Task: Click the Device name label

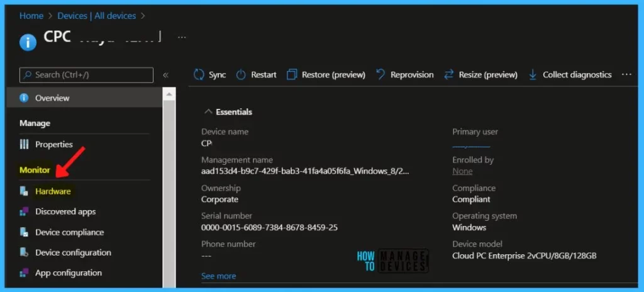Action: coord(225,132)
